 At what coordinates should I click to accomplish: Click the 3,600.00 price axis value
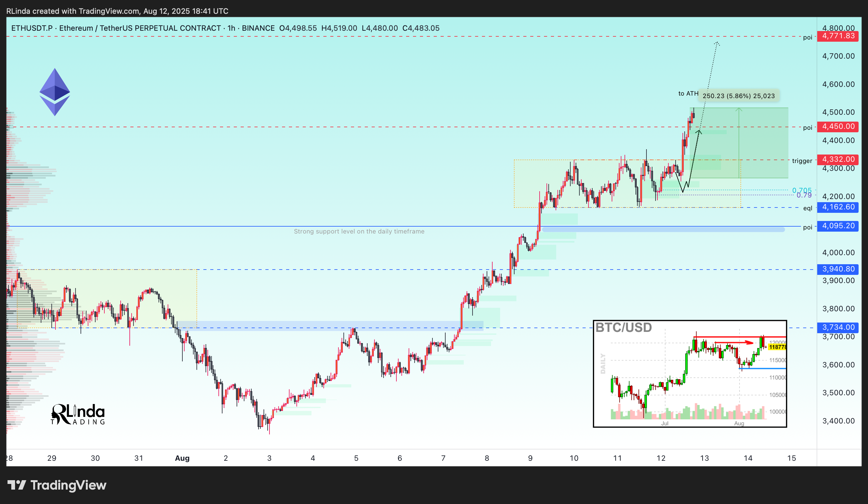(838, 365)
